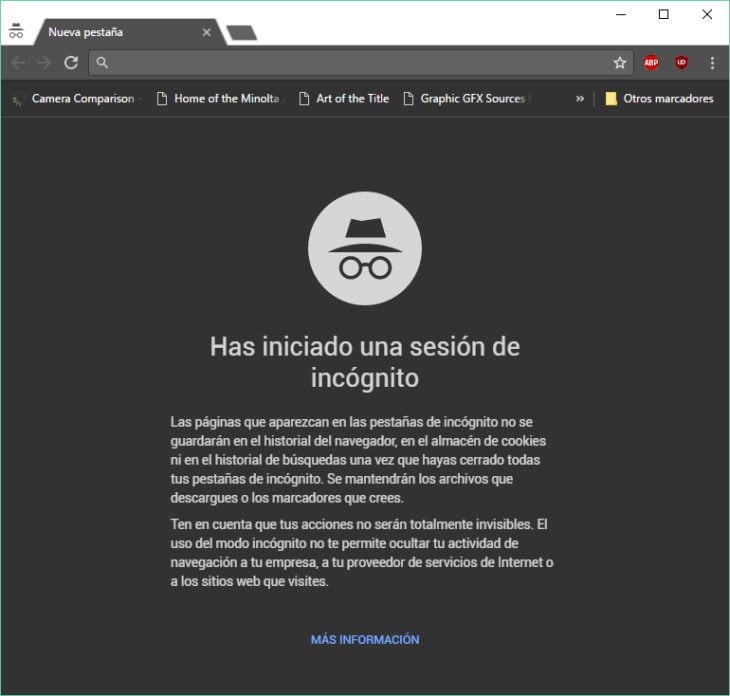Screen dimensions: 730x696
Task: Reload the current page
Action: tap(71, 63)
